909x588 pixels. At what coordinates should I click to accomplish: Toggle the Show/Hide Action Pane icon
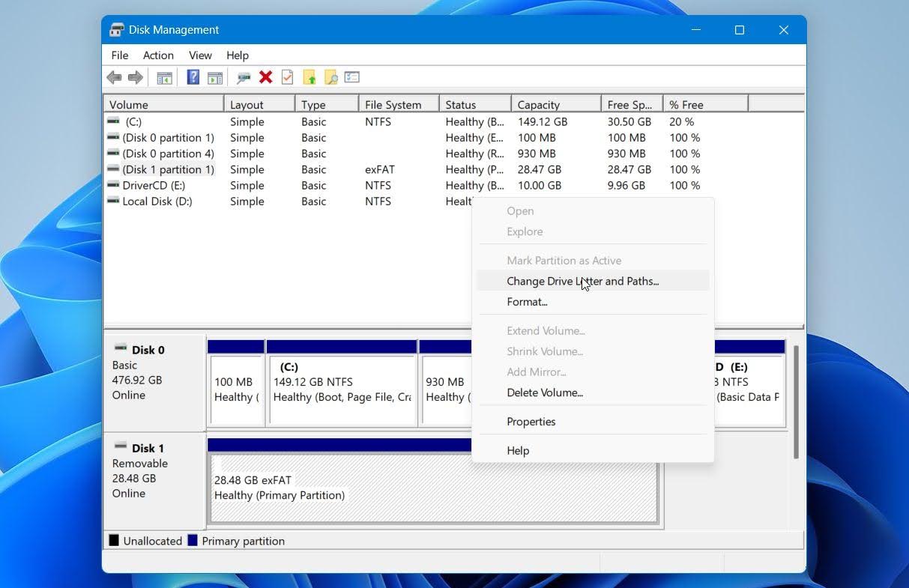pos(215,77)
